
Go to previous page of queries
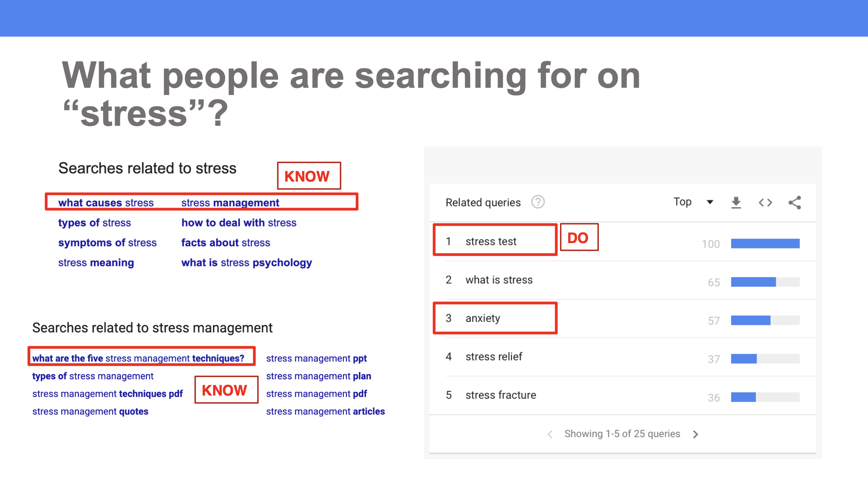(x=550, y=434)
